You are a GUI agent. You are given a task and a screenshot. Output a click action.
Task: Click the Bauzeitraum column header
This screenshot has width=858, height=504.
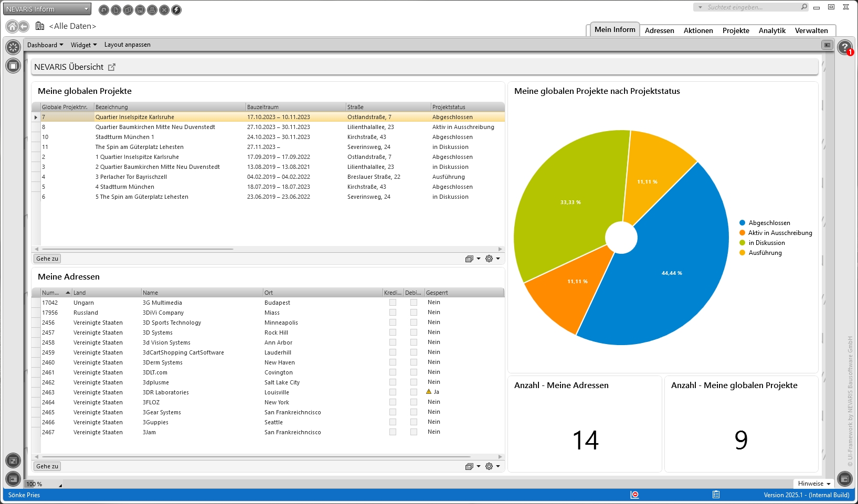[x=295, y=107]
